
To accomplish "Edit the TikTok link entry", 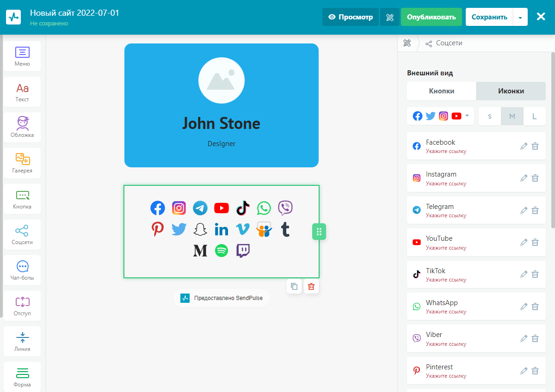I will tap(524, 274).
